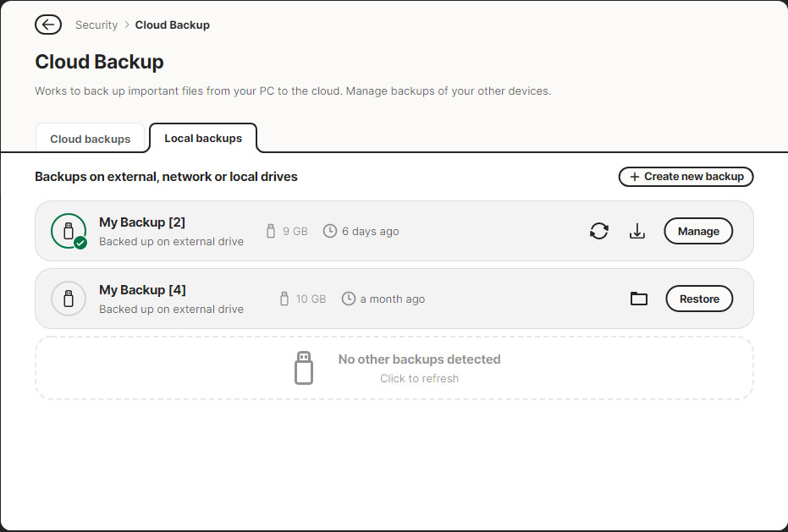The height and width of the screenshot is (532, 788).
Task: Open the folder icon for My Backup [4]
Action: pos(639,299)
